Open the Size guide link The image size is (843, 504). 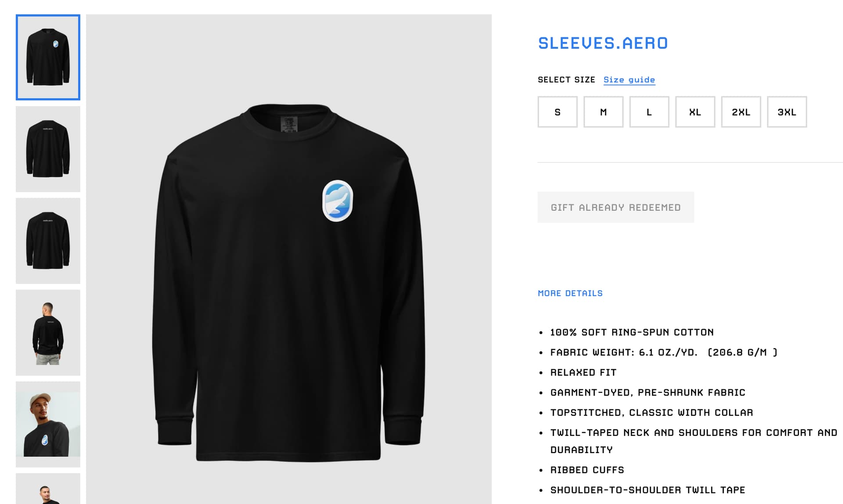click(x=629, y=80)
